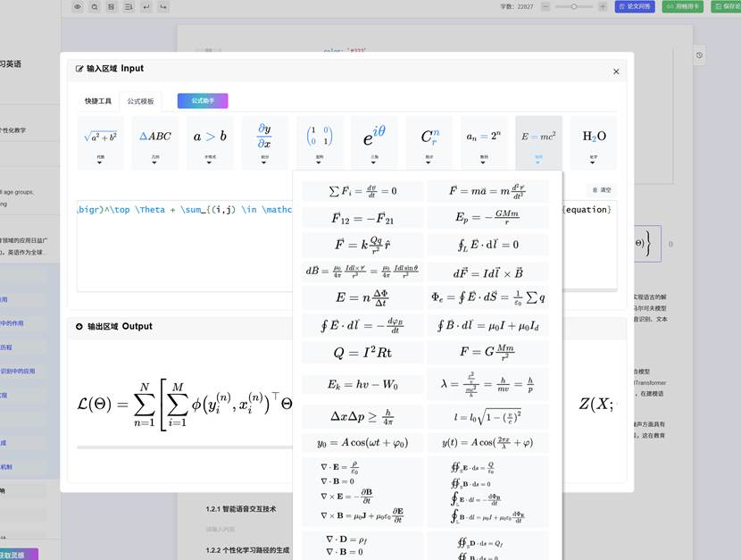Screen dimensions: 741x560
Task: Click inside the LaTeX input text area
Action: (184, 246)
